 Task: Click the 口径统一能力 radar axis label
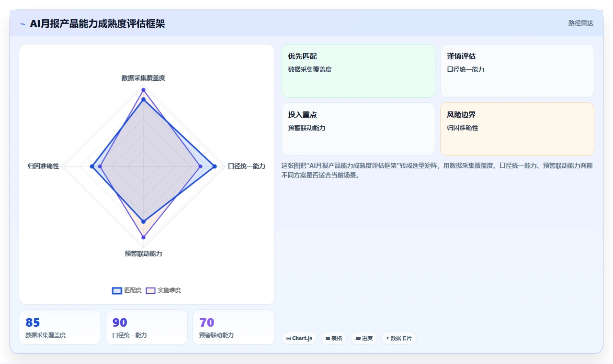(x=247, y=166)
